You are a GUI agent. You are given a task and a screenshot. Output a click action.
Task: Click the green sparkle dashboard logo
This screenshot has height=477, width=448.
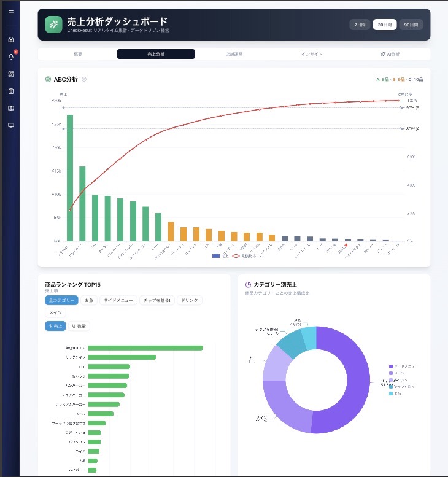click(53, 25)
